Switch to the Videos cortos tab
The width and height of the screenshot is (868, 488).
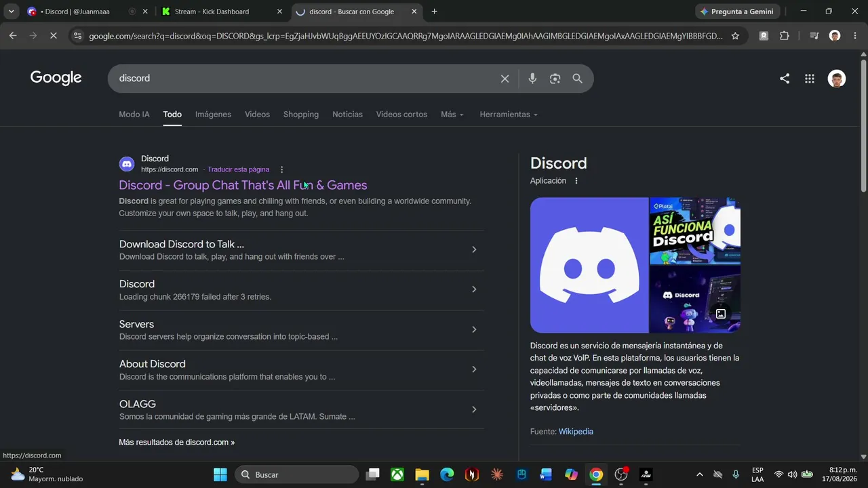[x=401, y=115]
